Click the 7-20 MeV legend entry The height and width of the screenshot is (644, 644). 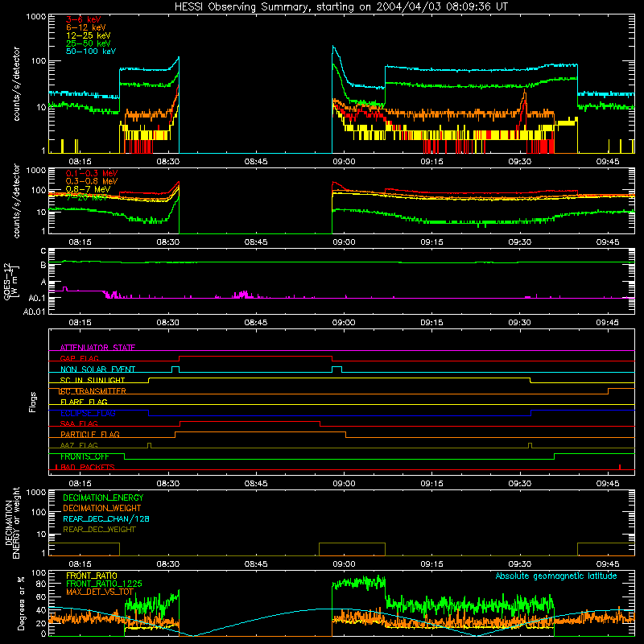(86, 197)
